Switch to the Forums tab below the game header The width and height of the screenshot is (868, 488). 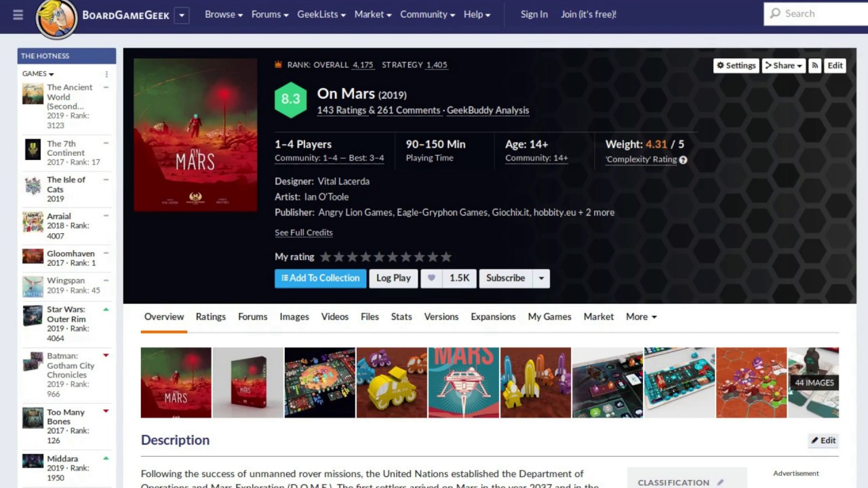pyautogui.click(x=253, y=317)
